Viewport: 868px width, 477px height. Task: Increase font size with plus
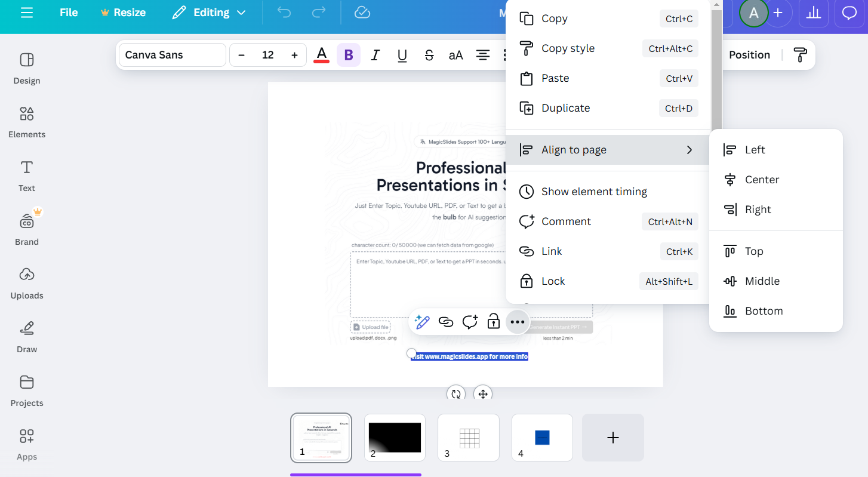point(294,55)
